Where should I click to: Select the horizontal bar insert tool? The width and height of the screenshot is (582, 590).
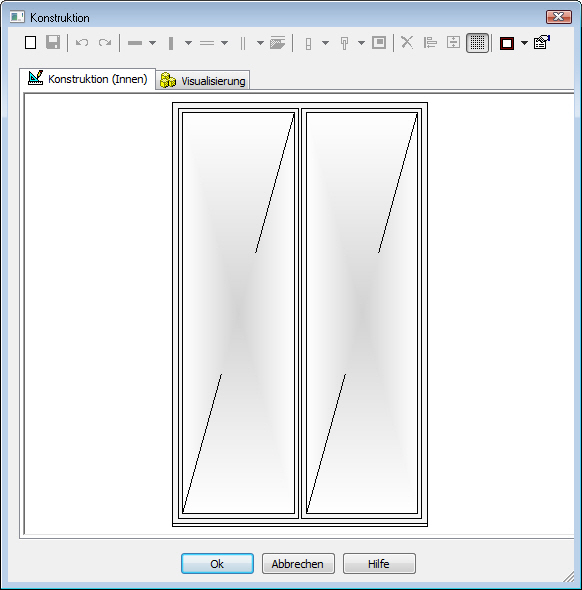pos(135,43)
